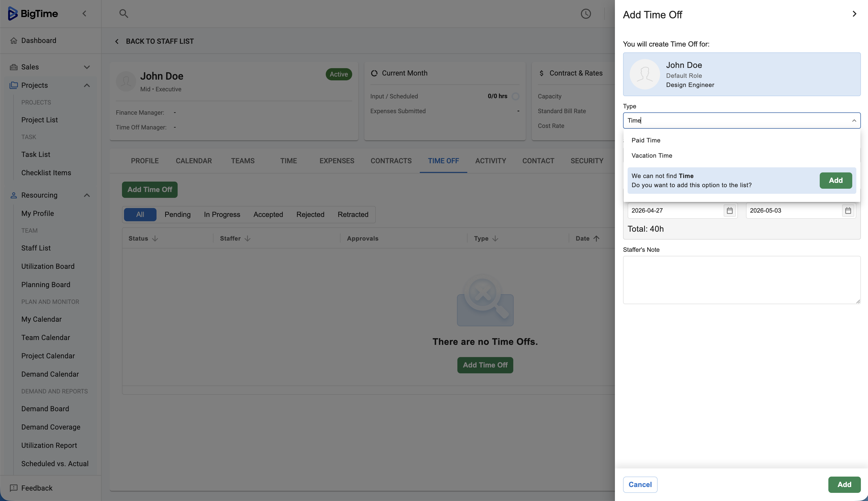868x501 pixels.
Task: Open end date calendar picker icon
Action: coord(848,211)
